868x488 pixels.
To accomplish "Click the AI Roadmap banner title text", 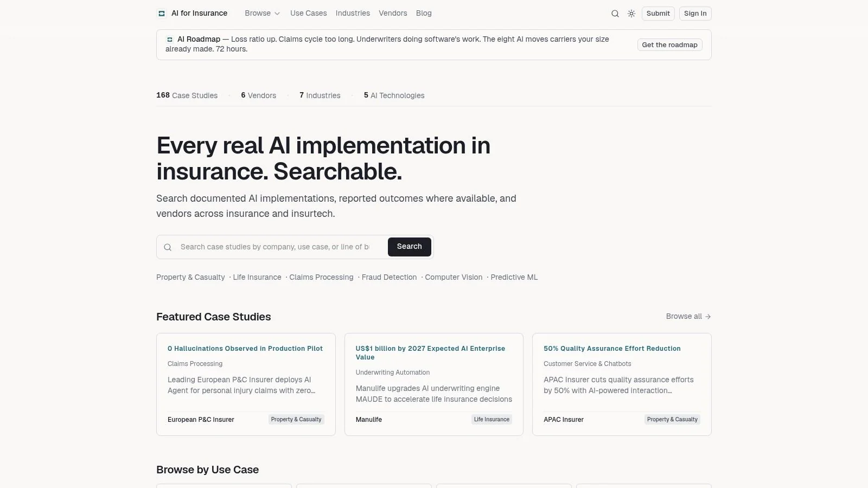I will [x=199, y=40].
